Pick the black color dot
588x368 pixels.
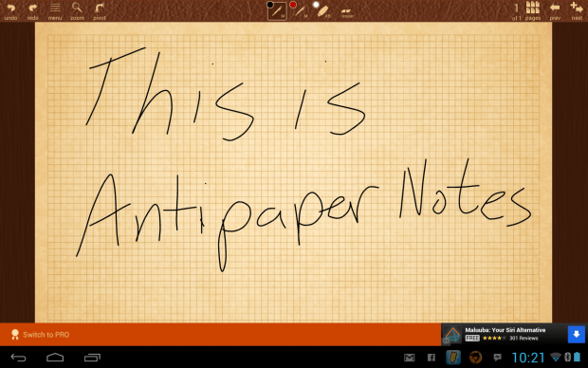coord(270,5)
